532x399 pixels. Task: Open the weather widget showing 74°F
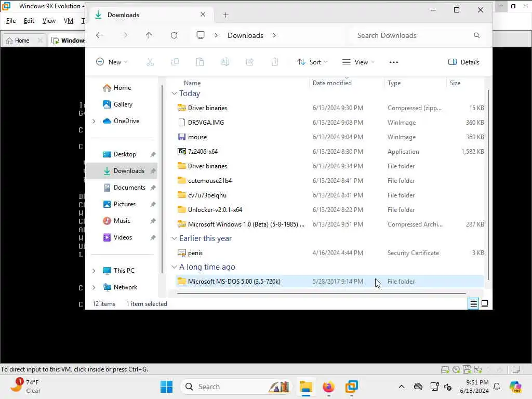25,387
